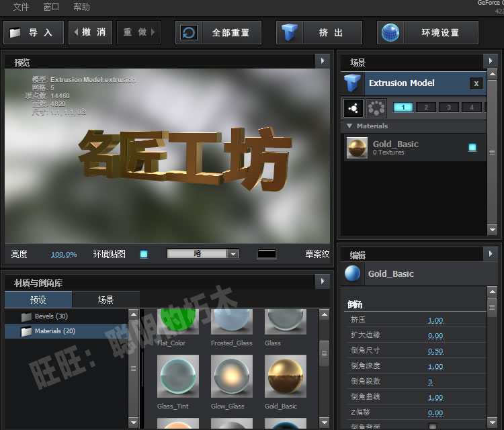Screen dimensions: 504x430
Task: Click the 撤消 undo button
Action: (90, 32)
